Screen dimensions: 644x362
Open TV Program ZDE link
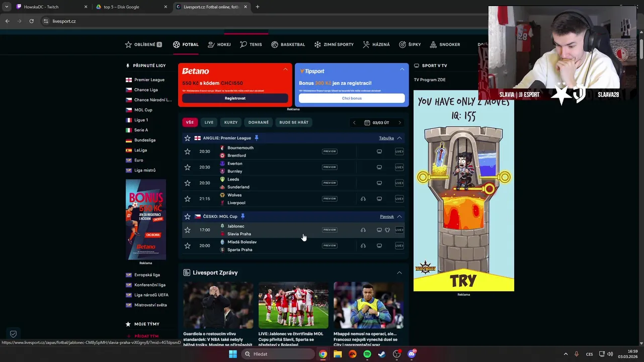pos(430,79)
